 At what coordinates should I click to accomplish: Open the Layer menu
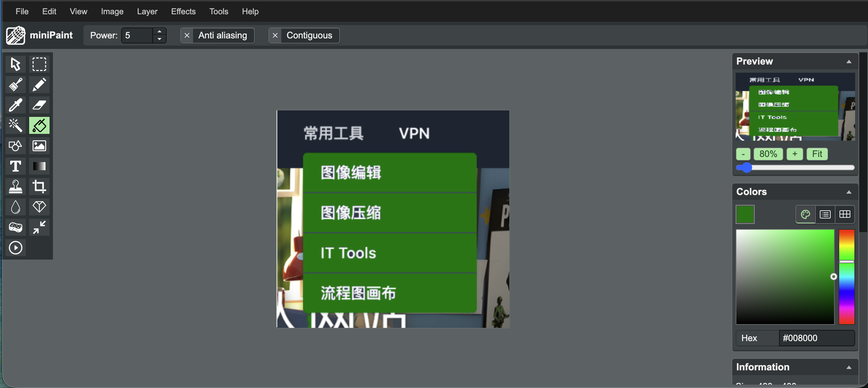147,12
